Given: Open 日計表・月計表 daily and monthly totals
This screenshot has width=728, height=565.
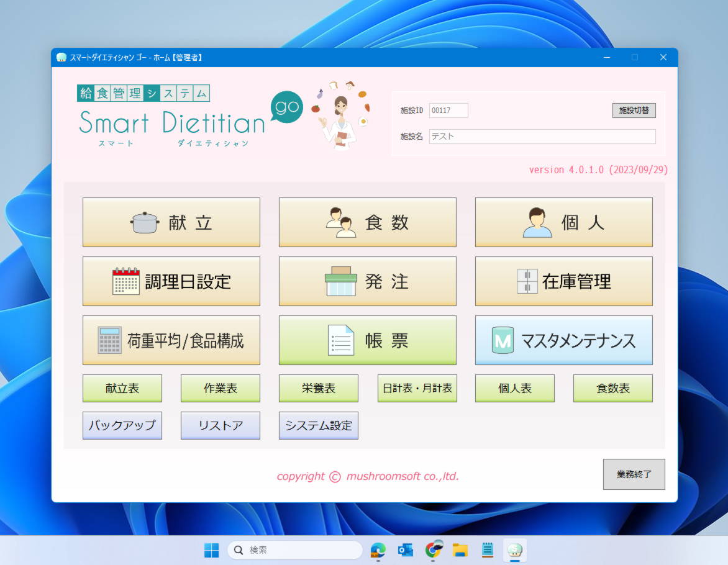Looking at the screenshot, I should click(x=417, y=388).
